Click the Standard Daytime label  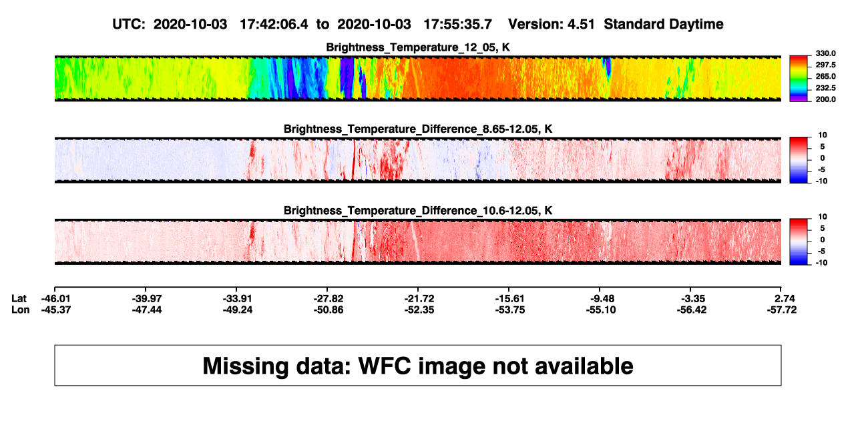click(663, 24)
